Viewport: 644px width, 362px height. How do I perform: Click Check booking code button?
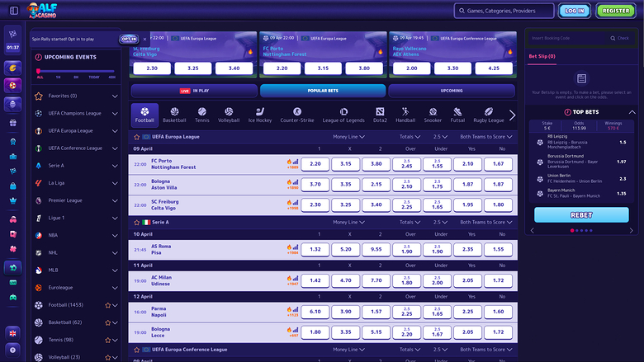620,38
